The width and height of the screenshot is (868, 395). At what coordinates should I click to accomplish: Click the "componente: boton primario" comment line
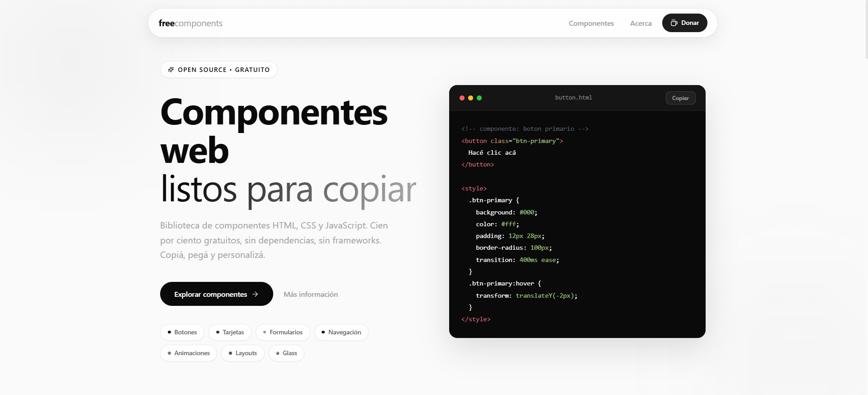[x=525, y=129]
